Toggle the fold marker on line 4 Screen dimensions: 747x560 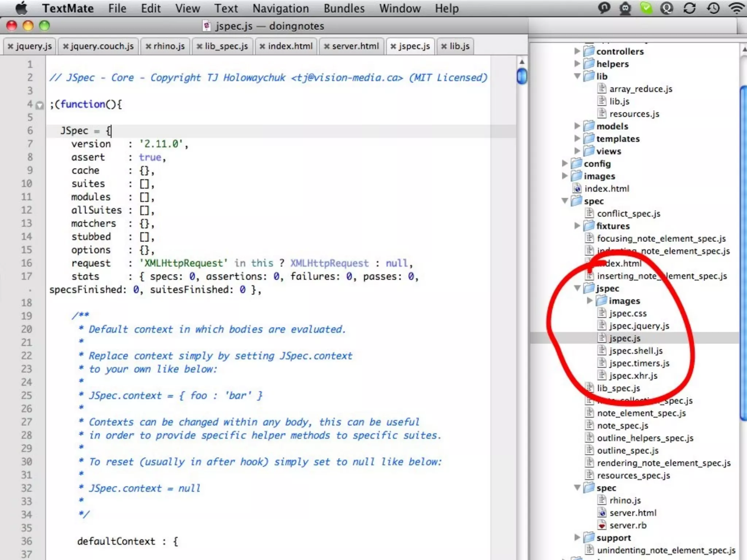[x=39, y=105]
